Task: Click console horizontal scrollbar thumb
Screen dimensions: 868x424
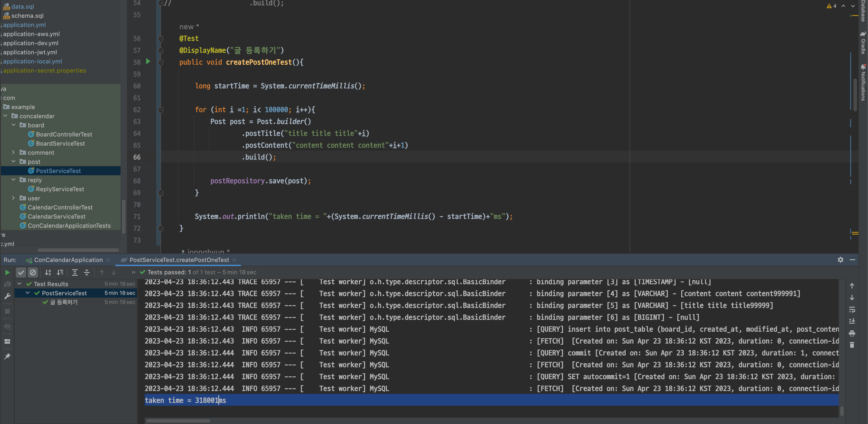Action: (178, 420)
